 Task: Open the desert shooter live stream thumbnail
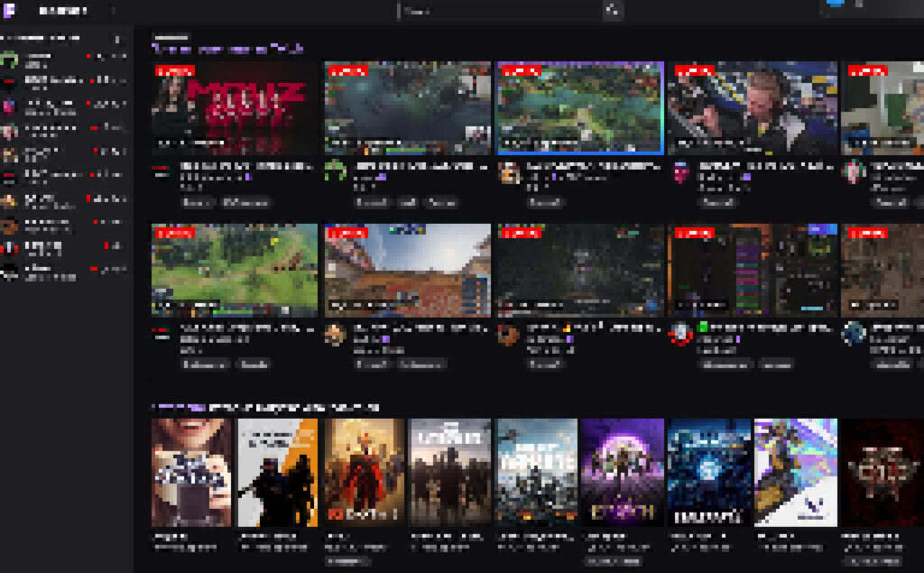(407, 270)
